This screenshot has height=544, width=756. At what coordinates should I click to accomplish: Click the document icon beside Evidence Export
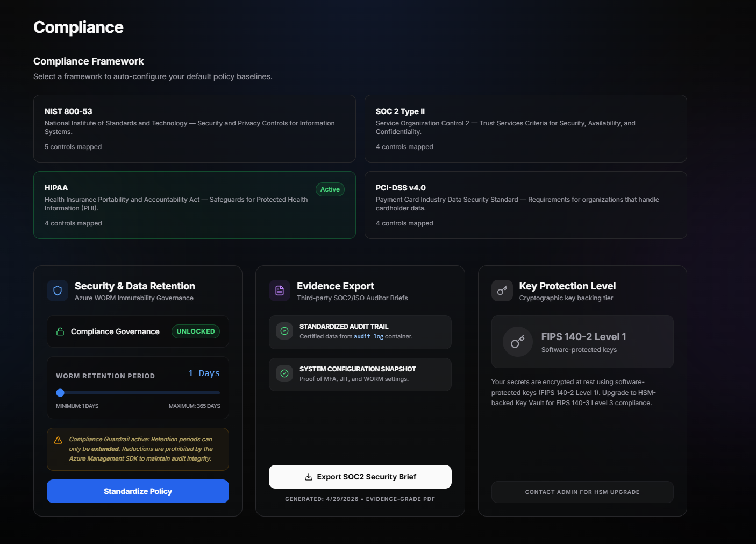(280, 291)
